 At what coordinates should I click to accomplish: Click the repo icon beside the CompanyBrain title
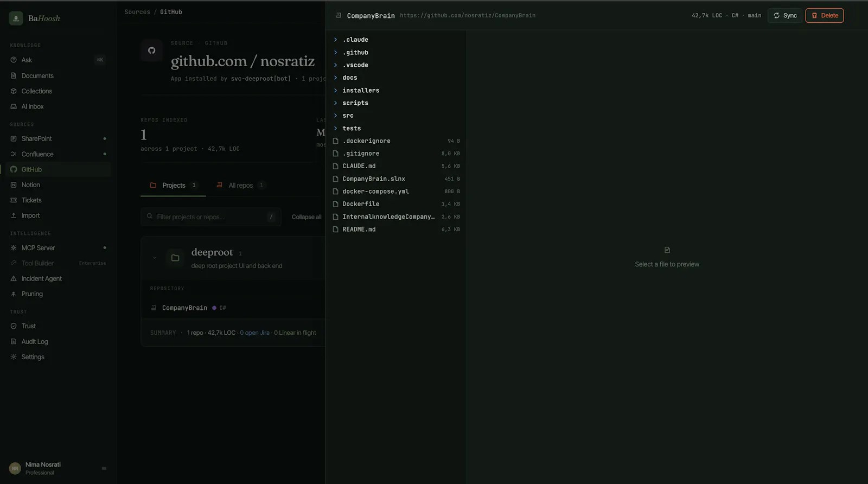[x=338, y=16]
